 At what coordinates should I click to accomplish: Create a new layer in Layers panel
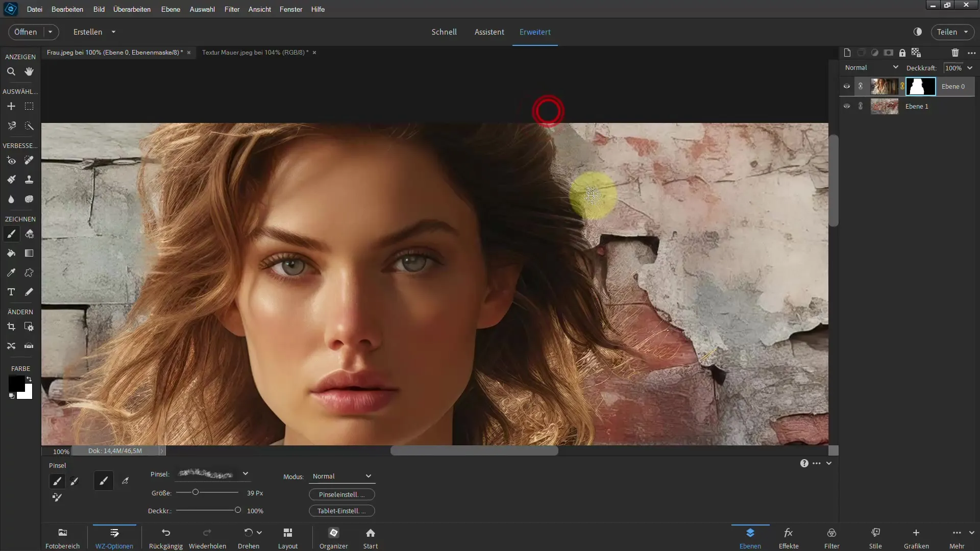coord(847,53)
